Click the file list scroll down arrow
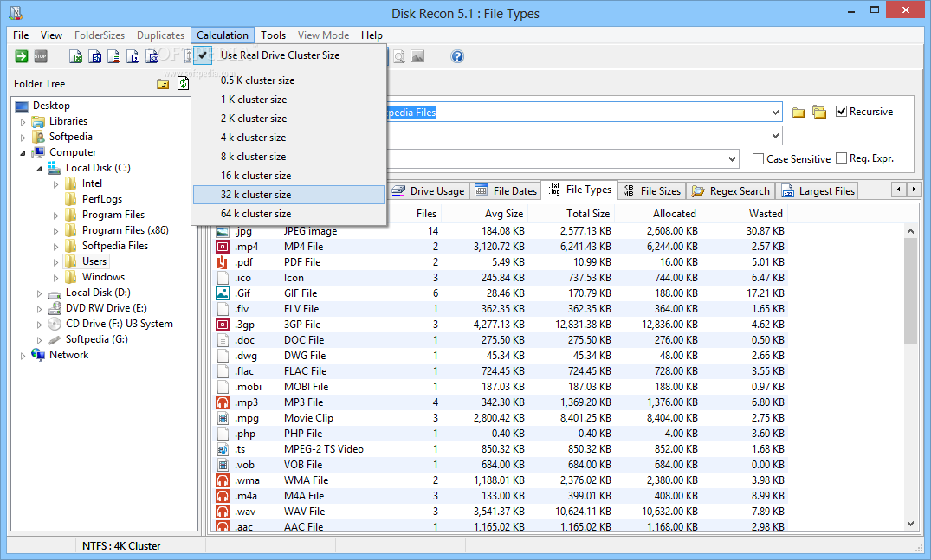The image size is (931, 560). click(x=911, y=524)
